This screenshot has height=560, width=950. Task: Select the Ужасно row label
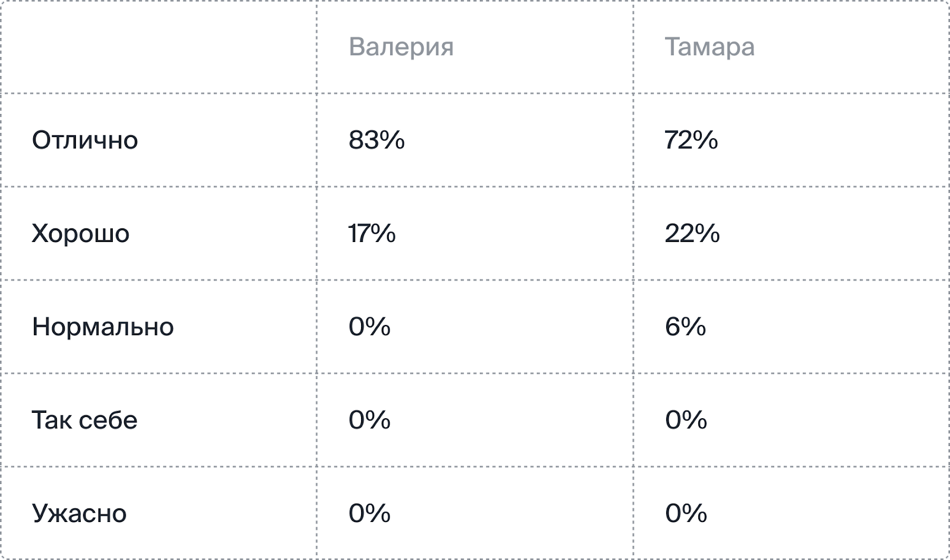tap(79, 513)
